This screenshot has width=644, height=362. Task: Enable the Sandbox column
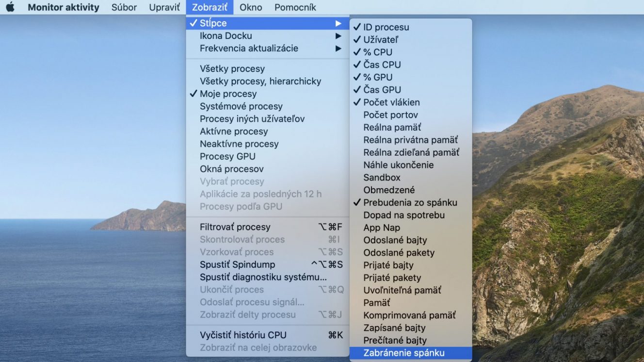click(411, 178)
